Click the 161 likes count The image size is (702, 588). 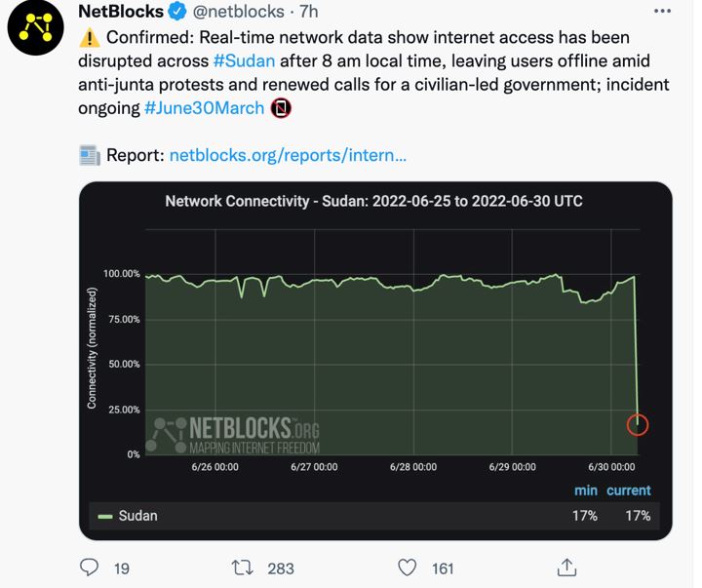pos(442,567)
